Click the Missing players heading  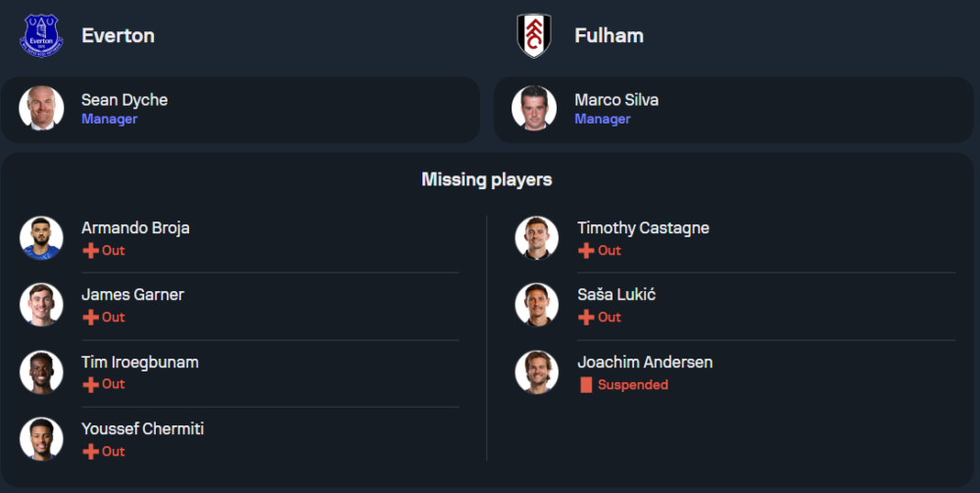pos(487,179)
